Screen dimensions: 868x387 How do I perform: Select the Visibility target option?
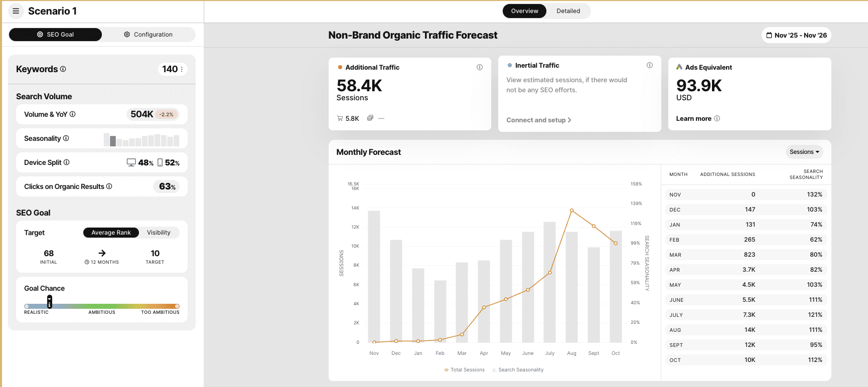pyautogui.click(x=159, y=233)
